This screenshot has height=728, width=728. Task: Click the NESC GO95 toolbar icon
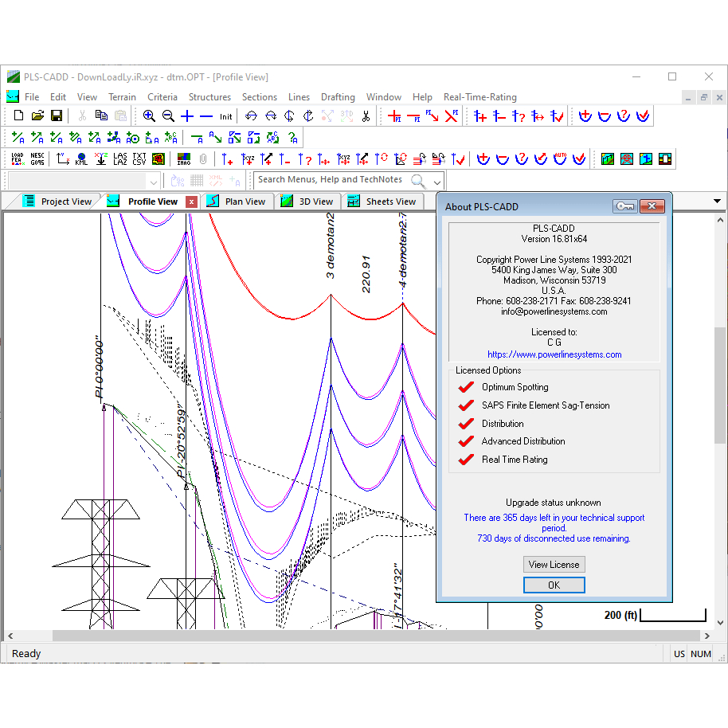[37, 159]
